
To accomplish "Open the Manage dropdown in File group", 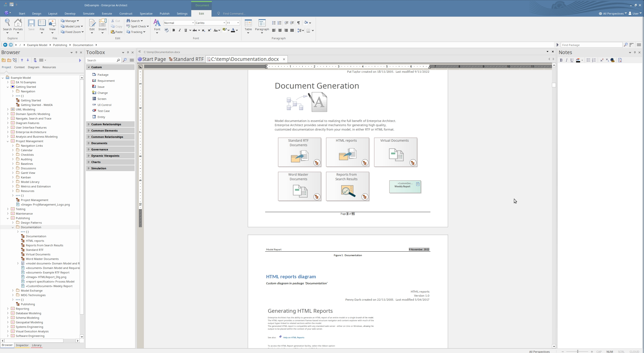I will pyautogui.click(x=70, y=21).
